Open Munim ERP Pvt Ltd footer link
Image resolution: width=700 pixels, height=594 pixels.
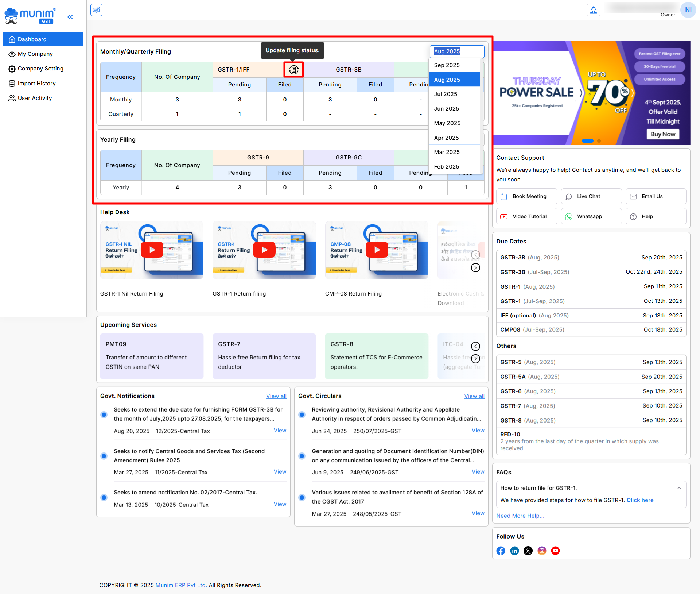click(x=180, y=585)
